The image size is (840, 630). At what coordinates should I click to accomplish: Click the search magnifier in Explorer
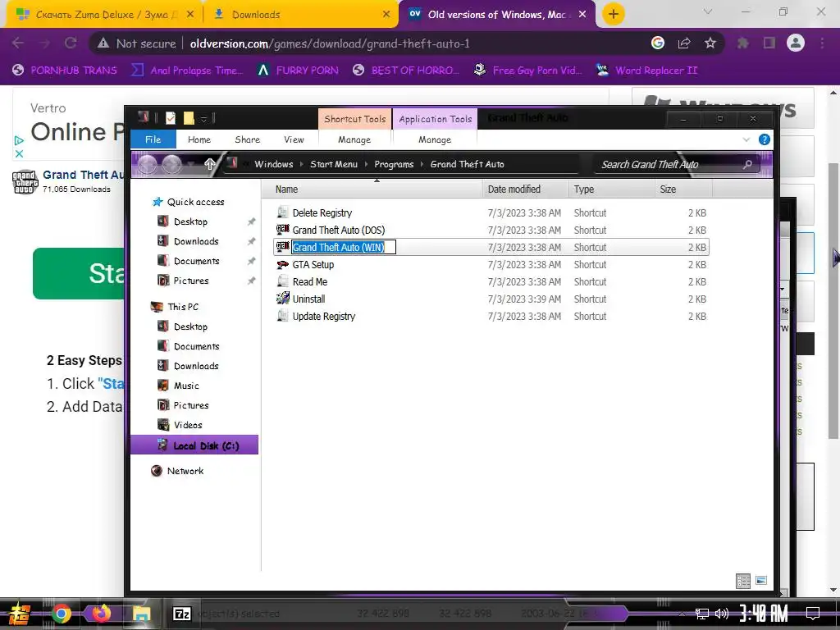(747, 164)
